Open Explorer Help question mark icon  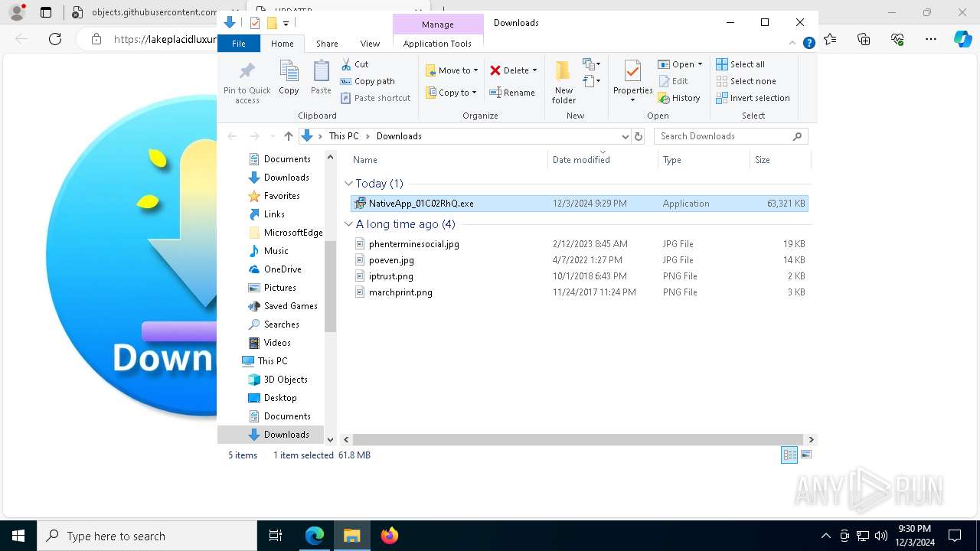pyautogui.click(x=808, y=44)
